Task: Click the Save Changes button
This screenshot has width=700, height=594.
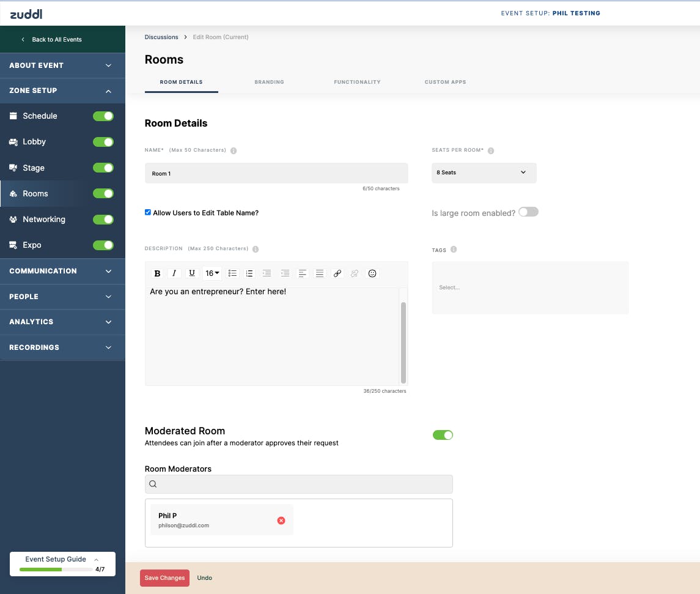Action: click(164, 578)
